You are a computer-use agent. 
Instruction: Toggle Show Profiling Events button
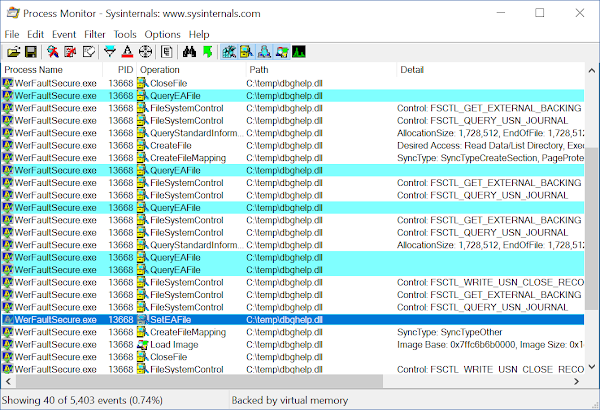coord(299,51)
